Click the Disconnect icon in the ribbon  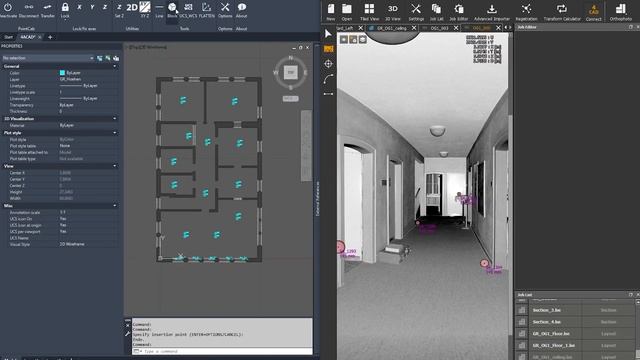(29, 7)
